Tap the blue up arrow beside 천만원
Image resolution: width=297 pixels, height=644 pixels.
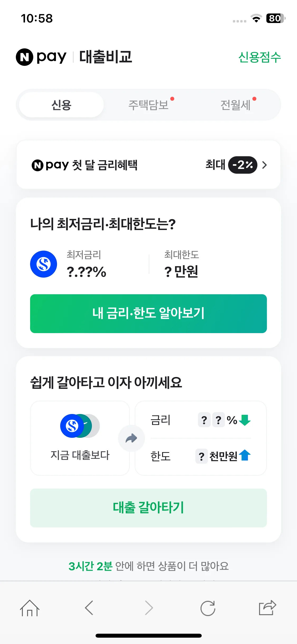pyautogui.click(x=245, y=455)
